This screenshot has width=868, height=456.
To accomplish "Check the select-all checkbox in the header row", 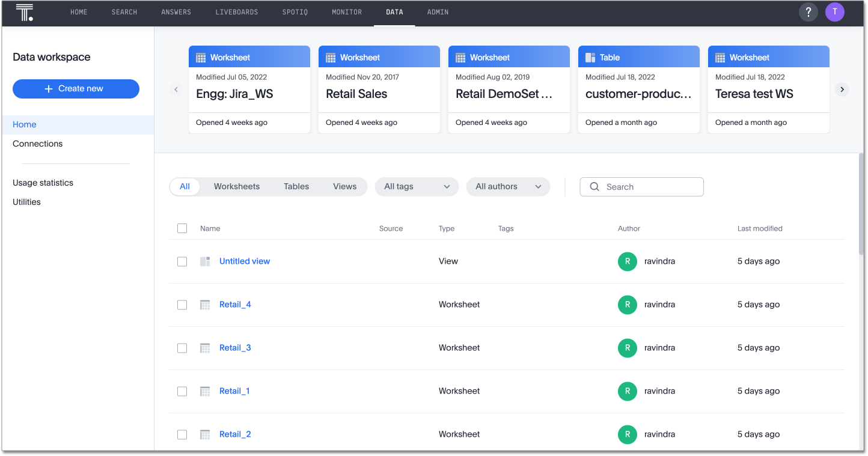I will [x=182, y=228].
